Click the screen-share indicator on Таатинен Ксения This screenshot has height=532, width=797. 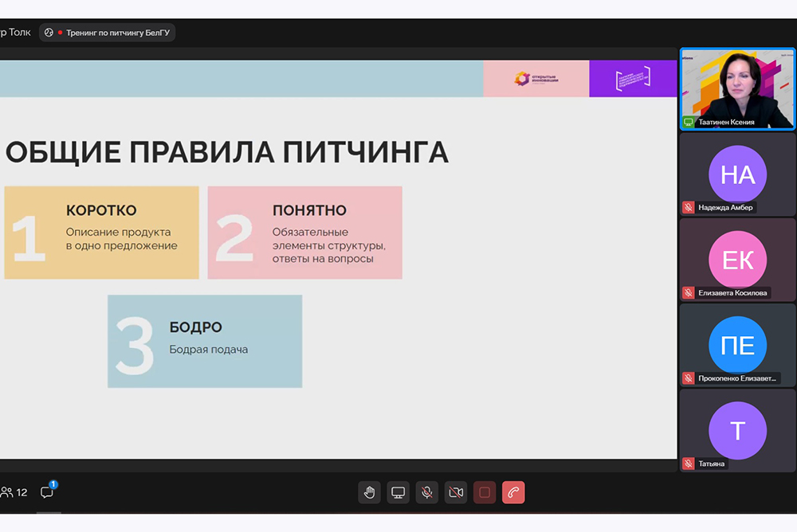pyautogui.click(x=689, y=122)
